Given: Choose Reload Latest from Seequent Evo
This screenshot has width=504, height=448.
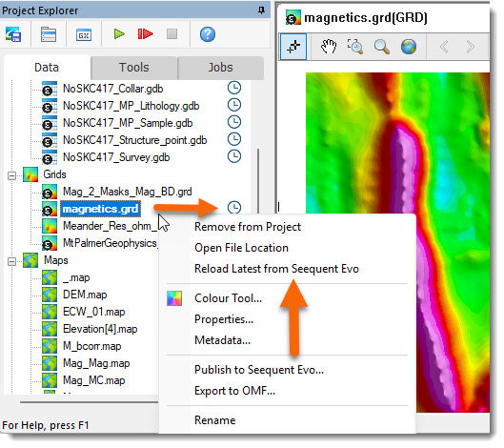Looking at the screenshot, I should click(x=276, y=269).
